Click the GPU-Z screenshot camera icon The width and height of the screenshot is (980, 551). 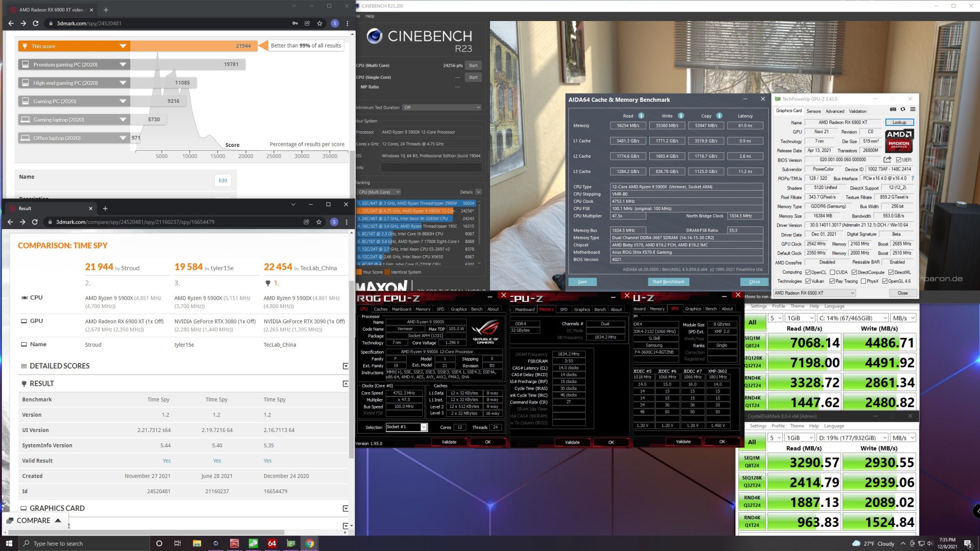(893, 109)
